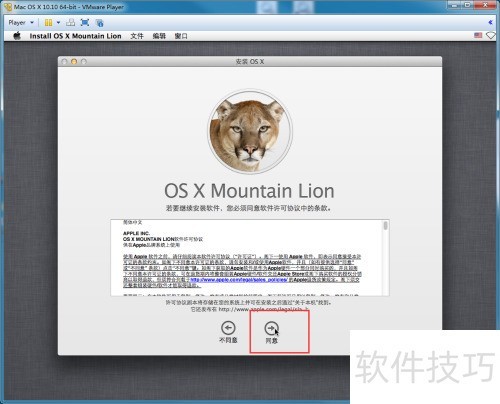Open the 编辑 menu
The image size is (500, 404).
coord(159,36)
